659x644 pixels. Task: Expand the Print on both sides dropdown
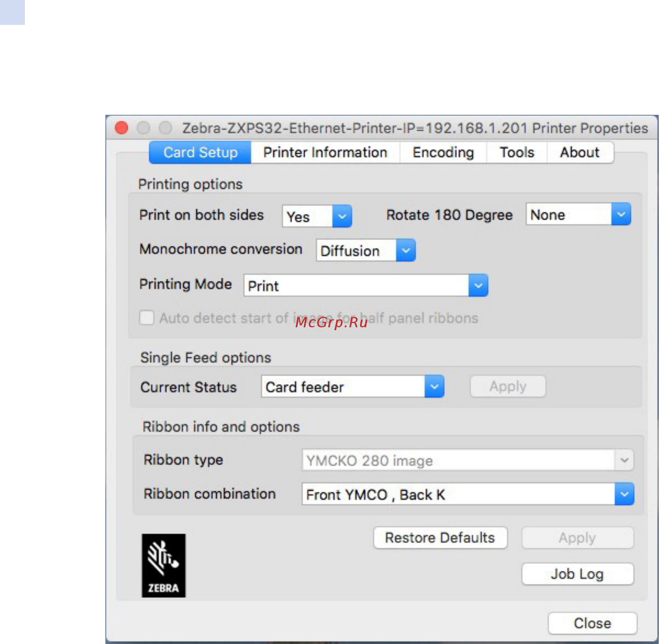pyautogui.click(x=317, y=216)
